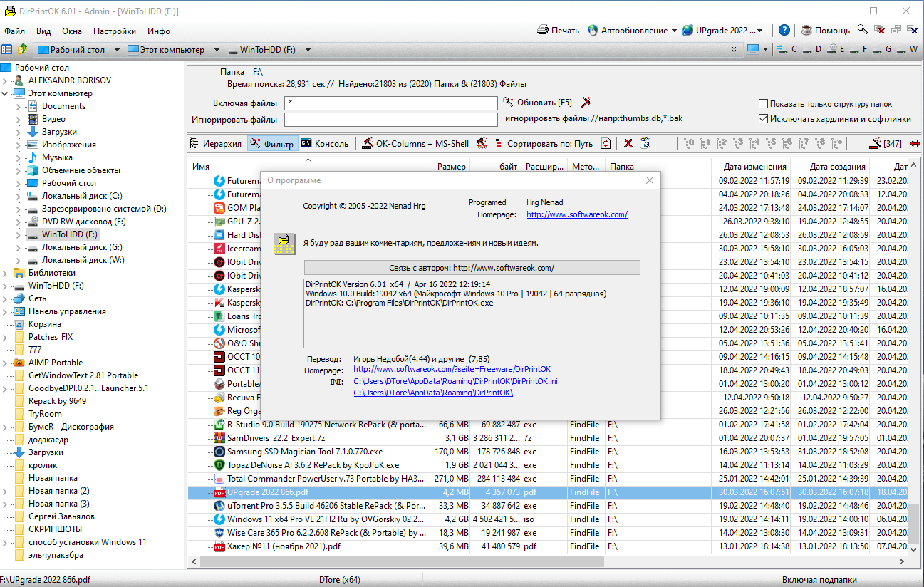924x587 pixels.
Task: Click Связь с автором button in dialog
Action: (x=472, y=268)
